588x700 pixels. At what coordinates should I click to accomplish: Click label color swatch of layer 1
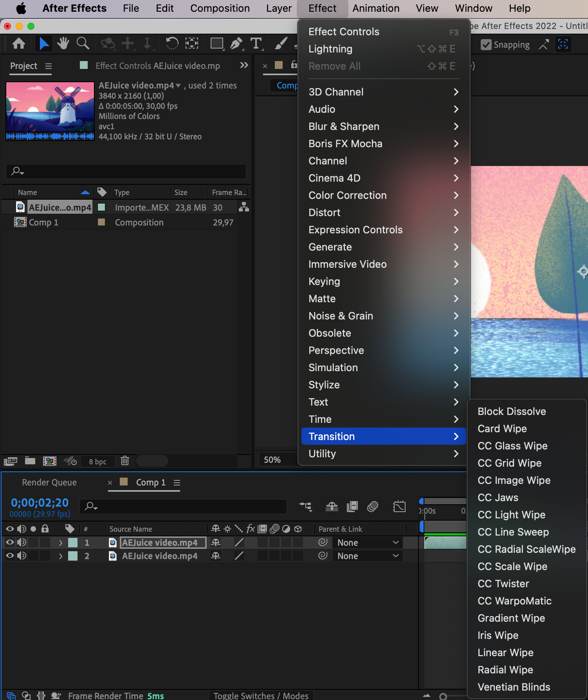pyautogui.click(x=73, y=543)
